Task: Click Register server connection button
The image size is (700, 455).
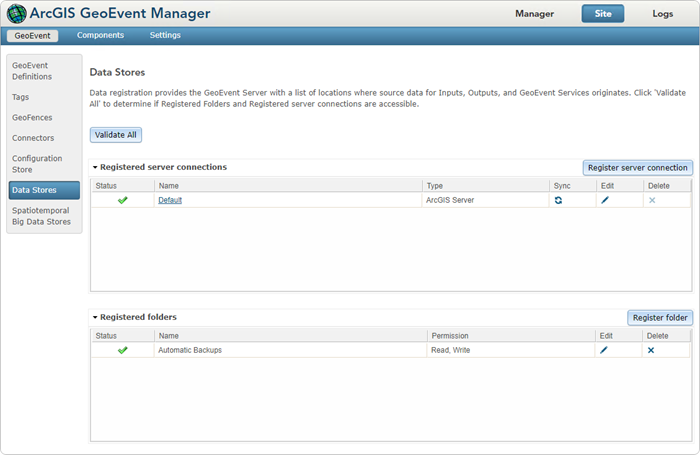Action: click(x=637, y=167)
